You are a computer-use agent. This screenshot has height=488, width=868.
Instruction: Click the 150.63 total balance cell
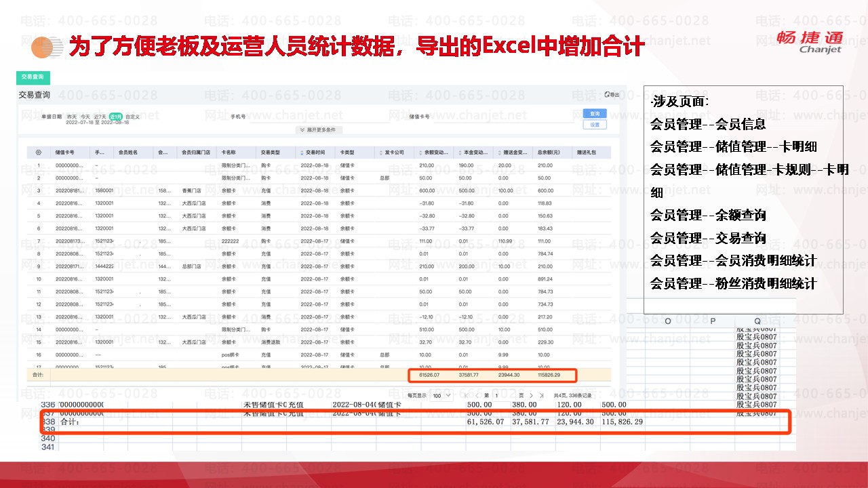click(546, 216)
